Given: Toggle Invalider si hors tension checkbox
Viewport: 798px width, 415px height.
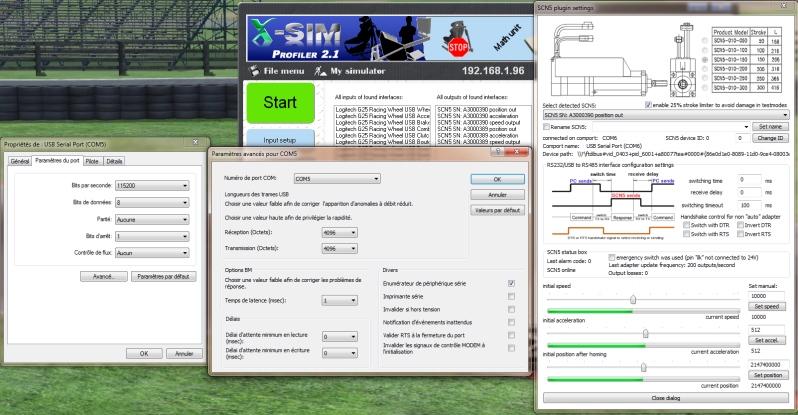Looking at the screenshot, I should pyautogui.click(x=511, y=310).
